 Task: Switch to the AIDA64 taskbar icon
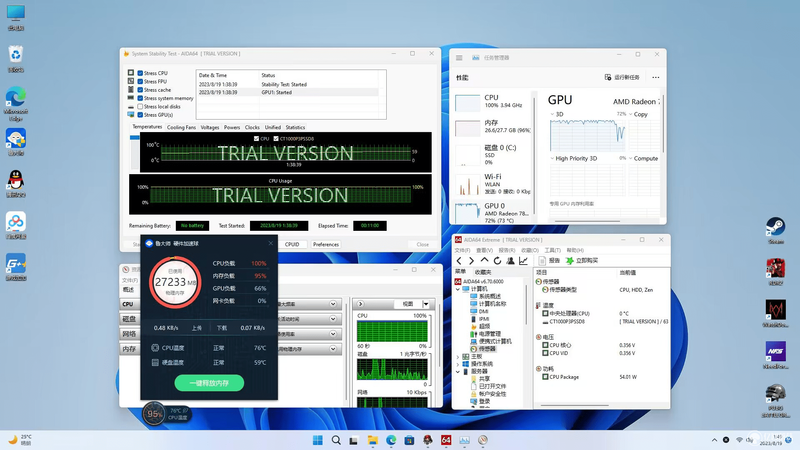[446, 440]
